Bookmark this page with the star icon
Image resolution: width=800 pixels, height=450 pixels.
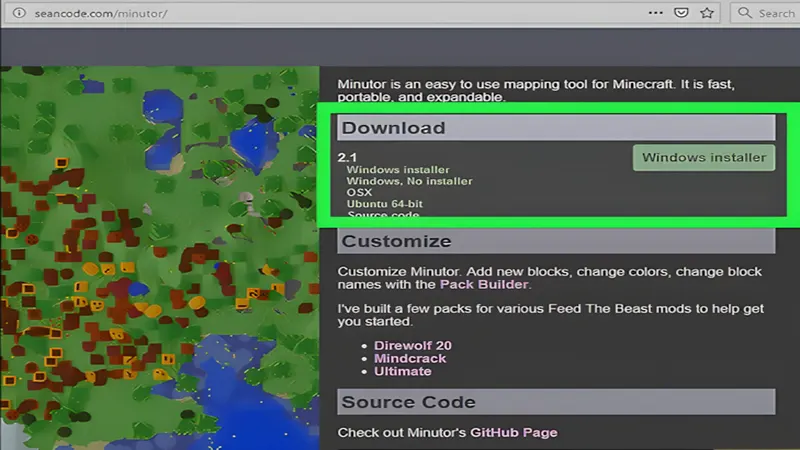[x=707, y=13]
